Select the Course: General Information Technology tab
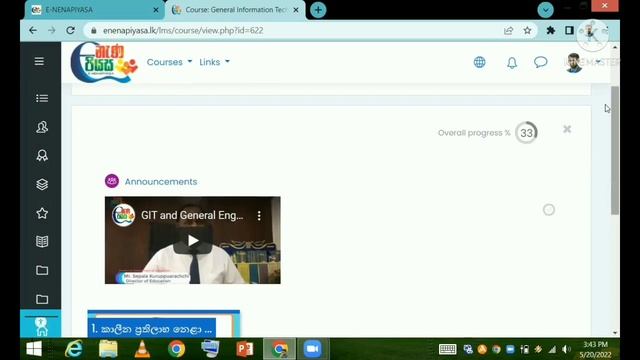This screenshot has width=640, height=360. (235, 10)
